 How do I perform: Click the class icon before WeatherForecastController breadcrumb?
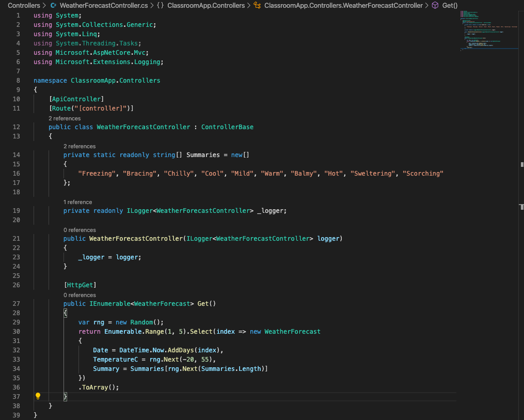(257, 5)
